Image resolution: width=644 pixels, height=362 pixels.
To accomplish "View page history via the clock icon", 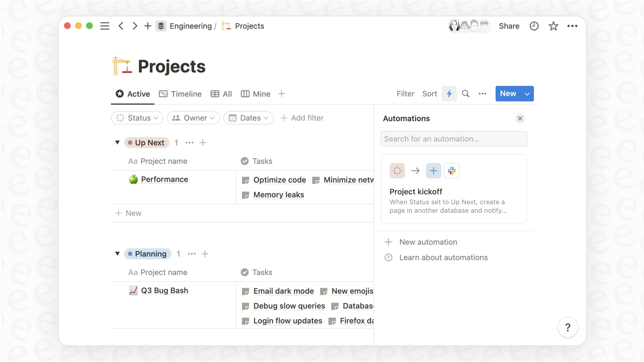I will point(534,26).
